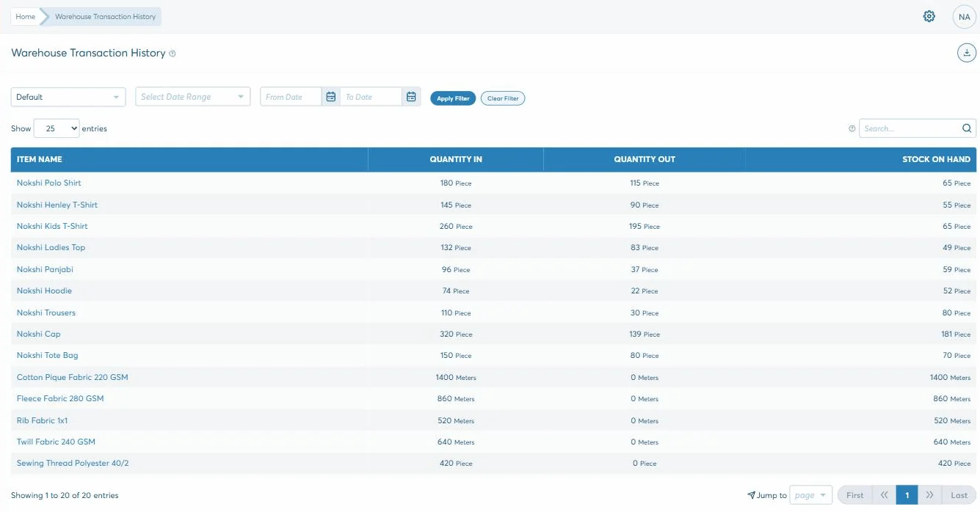Click the help icon beside search box
The height and width of the screenshot is (512, 980).
click(x=852, y=128)
